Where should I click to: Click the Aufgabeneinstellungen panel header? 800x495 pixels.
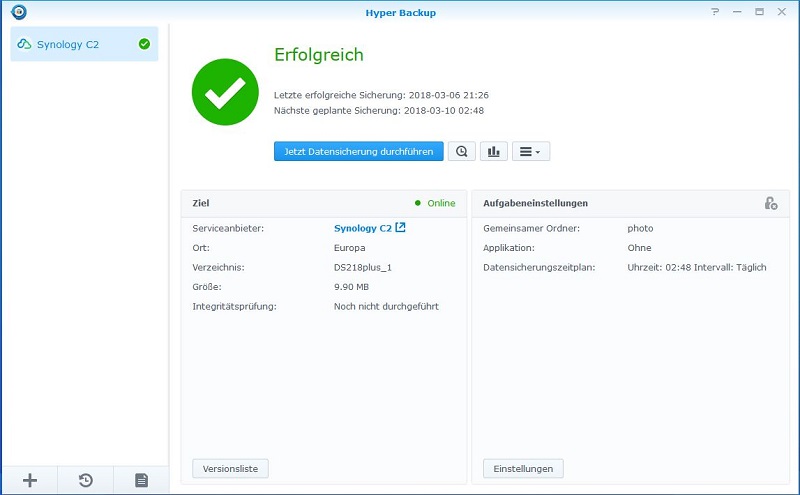[x=631, y=203]
